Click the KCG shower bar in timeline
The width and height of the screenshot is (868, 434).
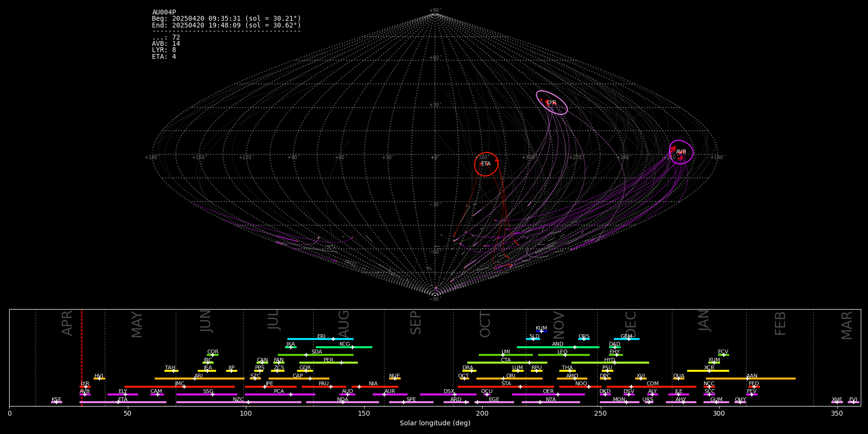click(x=344, y=347)
